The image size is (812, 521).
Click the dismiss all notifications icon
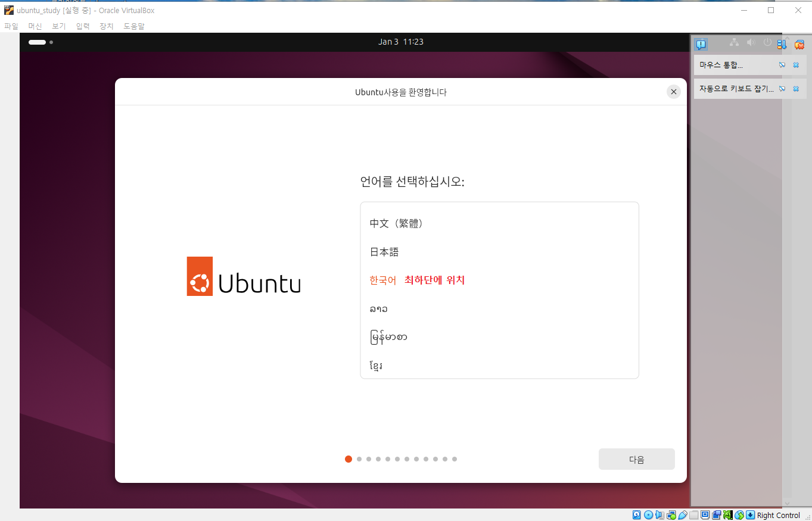(x=799, y=44)
